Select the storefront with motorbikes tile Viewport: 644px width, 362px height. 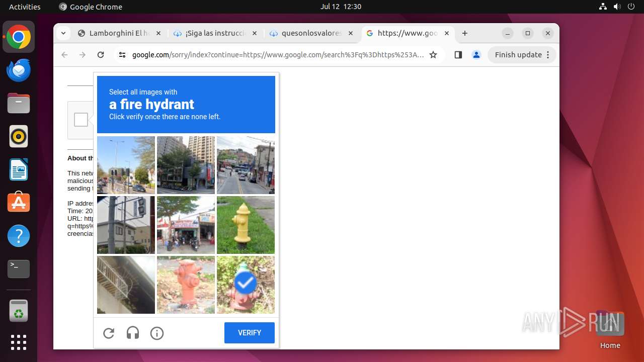tap(186, 225)
